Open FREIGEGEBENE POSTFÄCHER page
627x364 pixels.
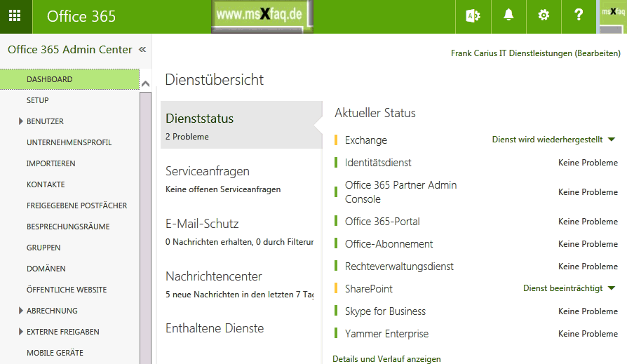pyautogui.click(x=76, y=205)
